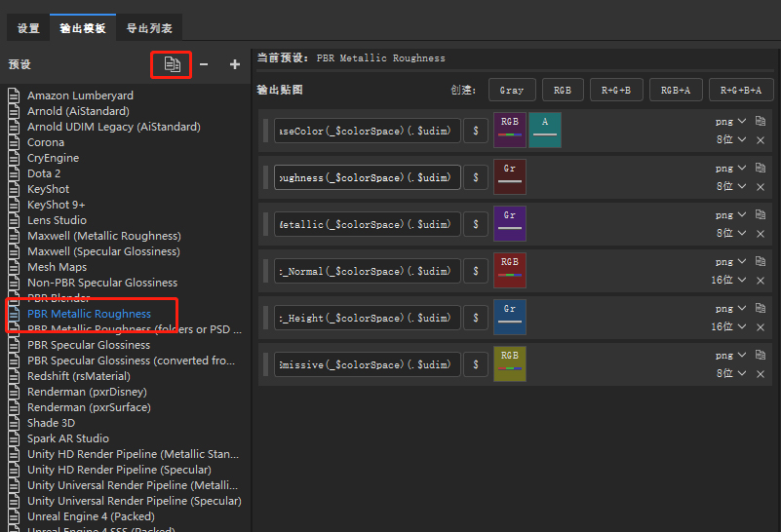Delete the Emissive output map with X
Screen dimensions: 781x532
point(761,374)
